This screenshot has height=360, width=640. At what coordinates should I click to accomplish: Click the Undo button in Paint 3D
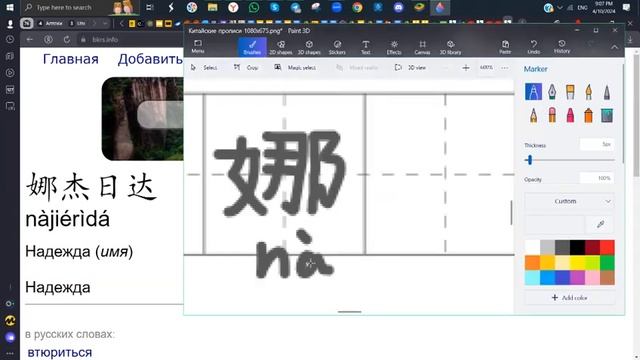pos(533,47)
